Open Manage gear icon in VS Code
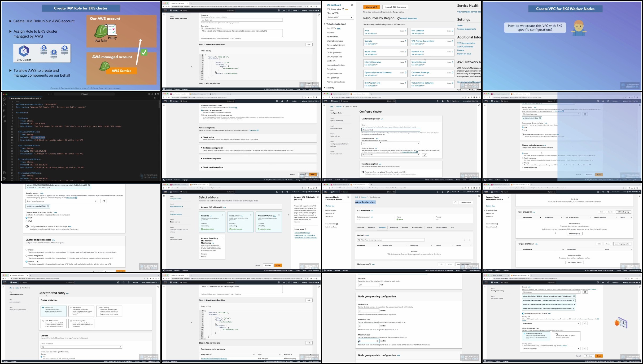This screenshot has height=364, width=643. coord(4,178)
